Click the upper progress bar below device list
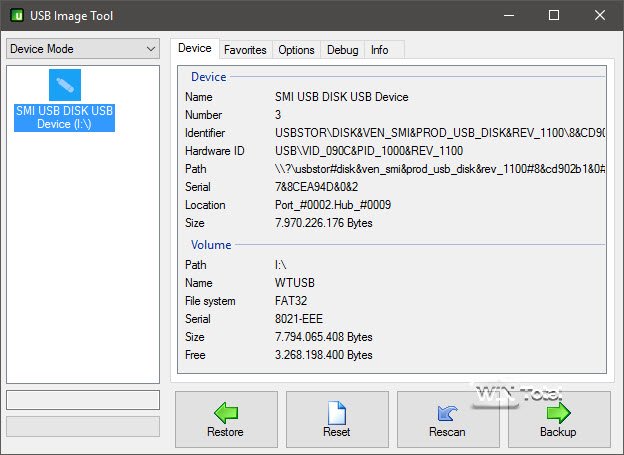Viewport: 624px width, 455px height. pyautogui.click(x=83, y=400)
